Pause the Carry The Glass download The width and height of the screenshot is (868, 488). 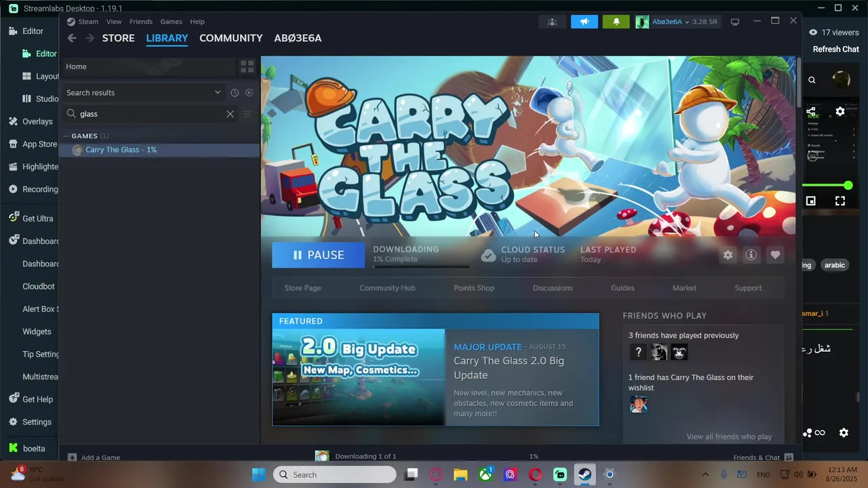click(318, 255)
